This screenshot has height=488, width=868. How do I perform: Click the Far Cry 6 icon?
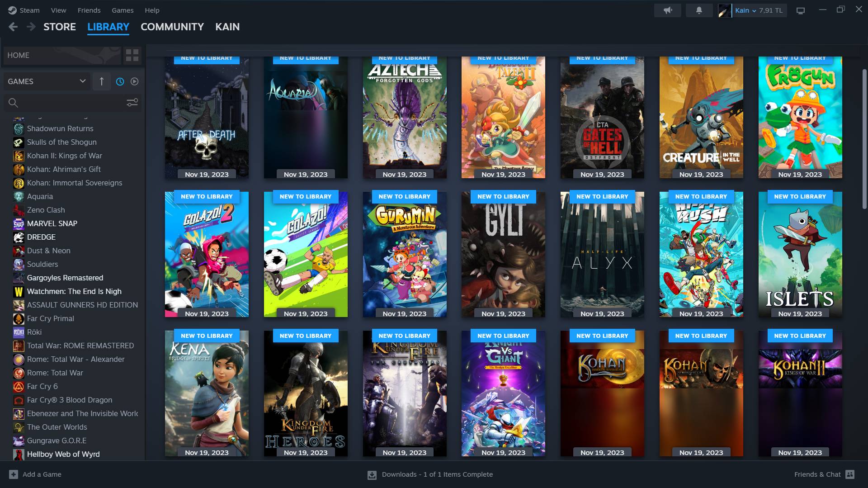pyautogui.click(x=19, y=386)
